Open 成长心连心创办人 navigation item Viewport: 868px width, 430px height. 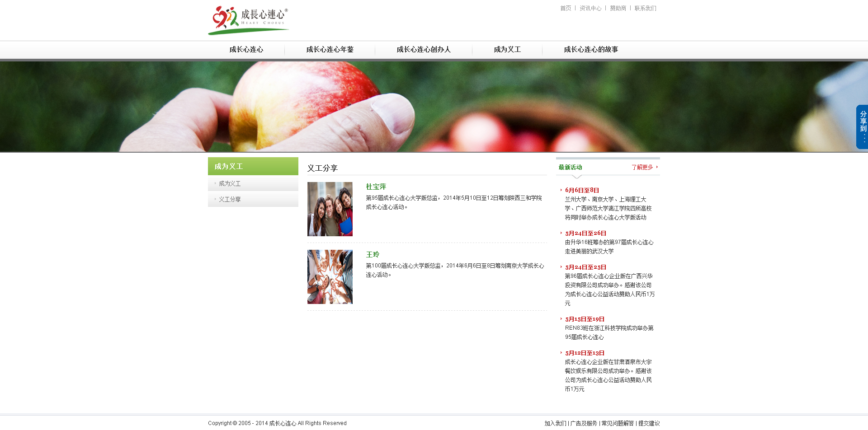pos(423,50)
